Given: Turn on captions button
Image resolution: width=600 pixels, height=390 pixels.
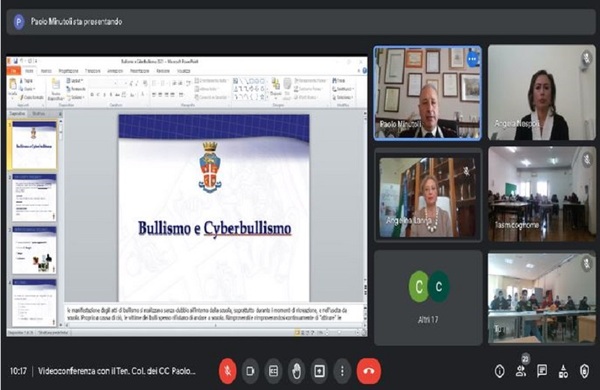Looking at the screenshot, I should point(273,370).
